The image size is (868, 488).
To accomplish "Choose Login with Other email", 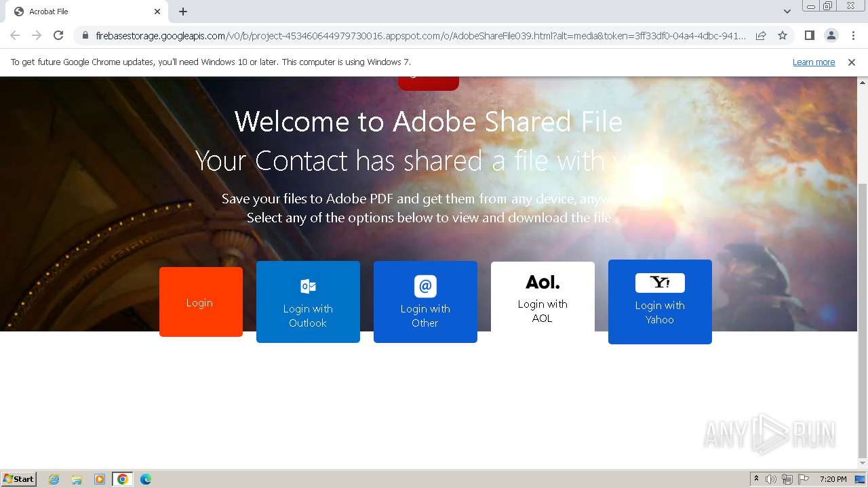I will click(425, 302).
